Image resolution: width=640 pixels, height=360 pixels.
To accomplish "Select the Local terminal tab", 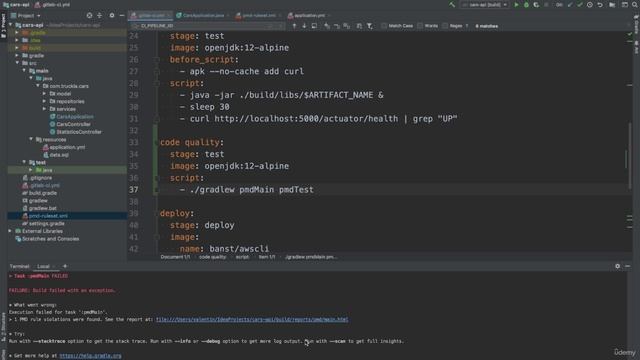I will point(43,266).
